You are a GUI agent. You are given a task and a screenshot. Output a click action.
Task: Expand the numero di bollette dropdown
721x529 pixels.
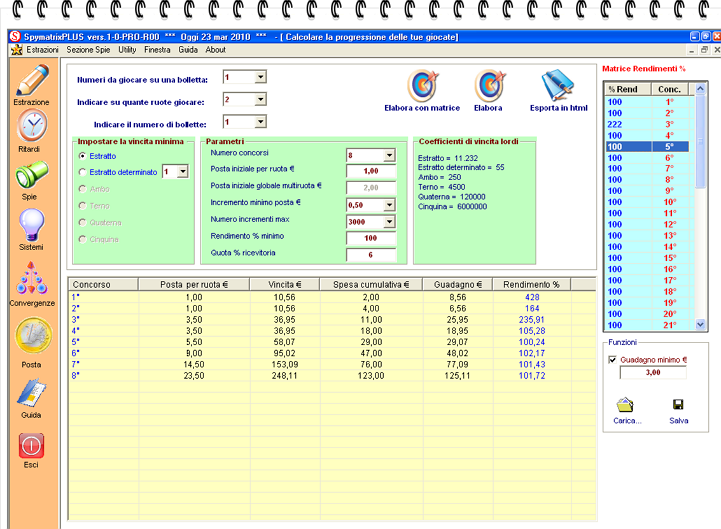pos(260,121)
